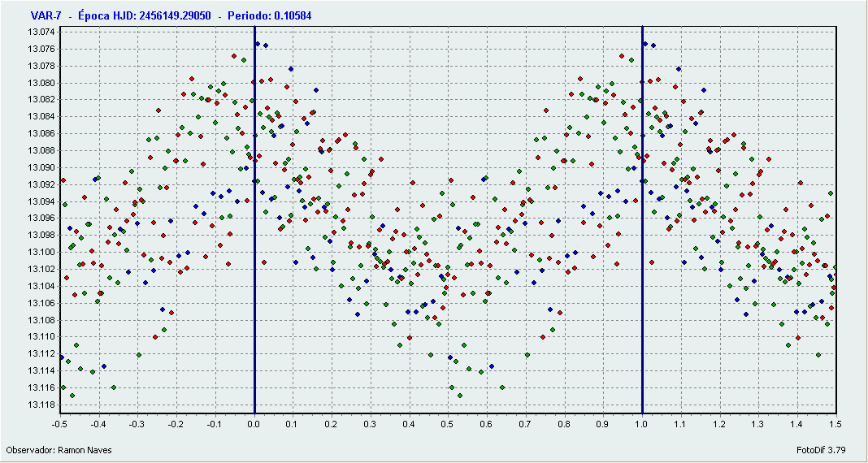Click the 1.1 phase axis label
The image size is (868, 463).
tap(681, 424)
